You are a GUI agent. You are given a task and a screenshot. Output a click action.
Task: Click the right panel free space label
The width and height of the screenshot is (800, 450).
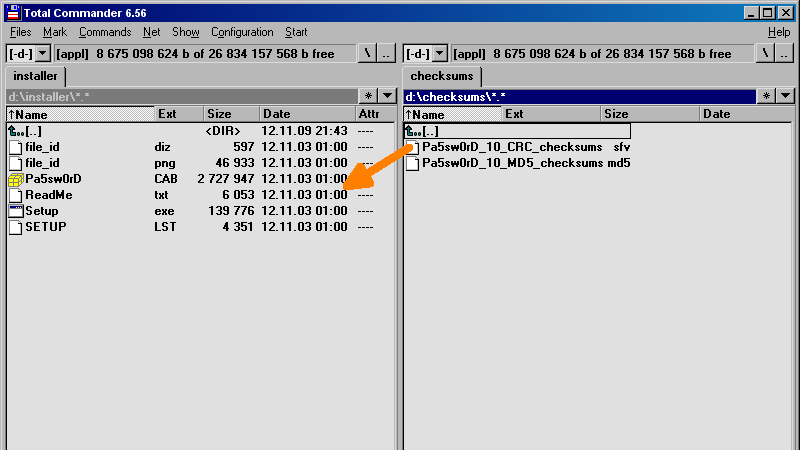click(x=603, y=54)
